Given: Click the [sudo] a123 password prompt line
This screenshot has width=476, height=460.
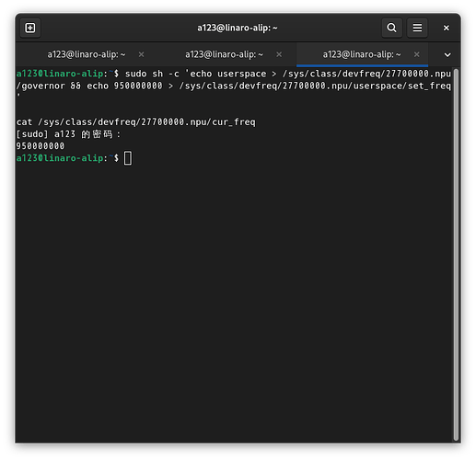Looking at the screenshot, I should [68, 134].
